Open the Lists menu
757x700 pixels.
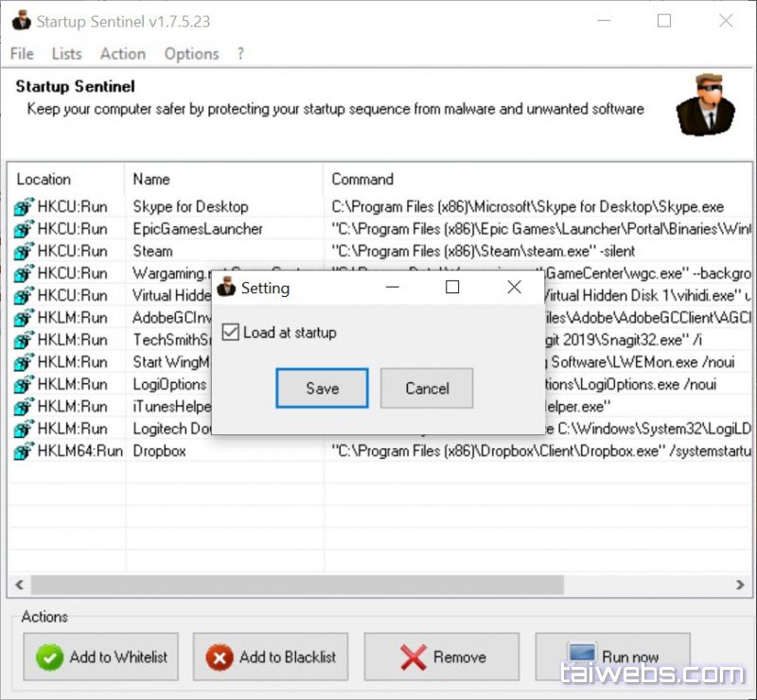click(66, 54)
